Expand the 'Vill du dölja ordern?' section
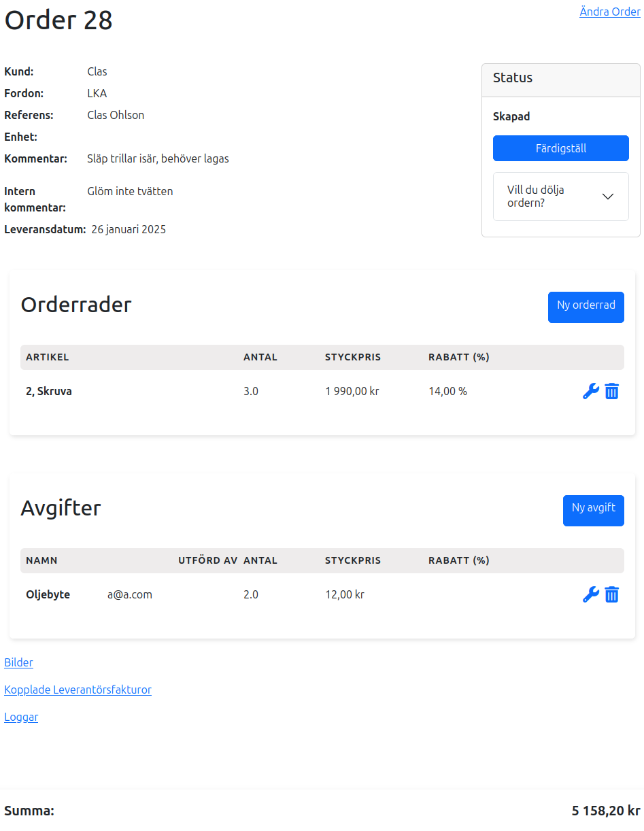The height and width of the screenshot is (831, 644). tap(560, 197)
